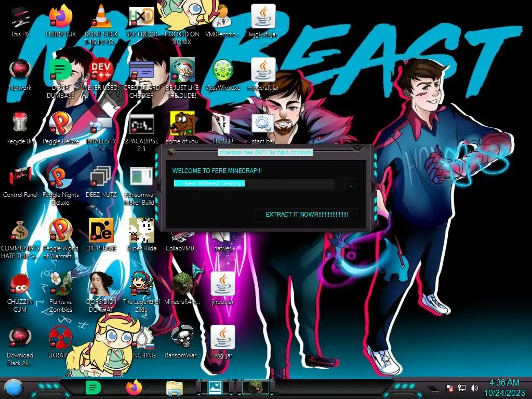Click the Start orb on taskbar
Image resolution: width=532 pixels, height=399 pixels.
14,388
